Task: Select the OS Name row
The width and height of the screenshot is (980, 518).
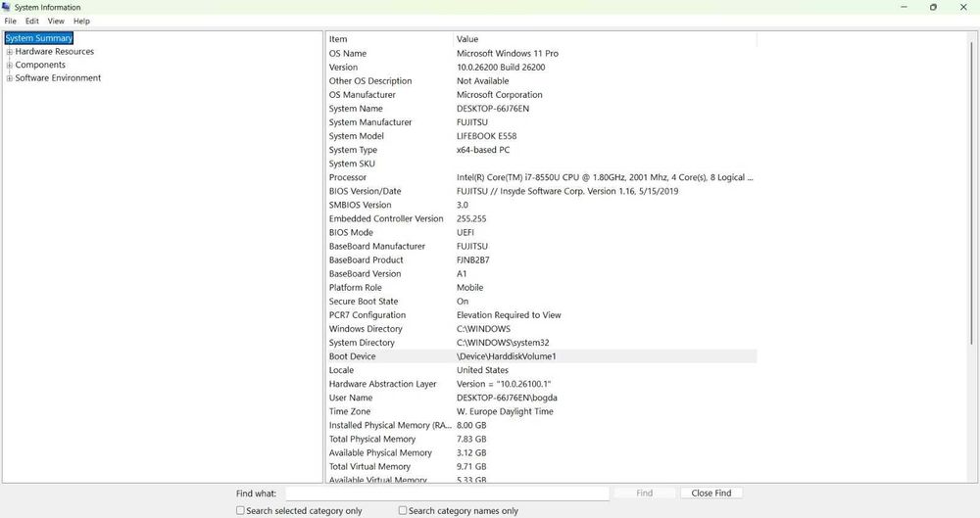Action: [541, 53]
